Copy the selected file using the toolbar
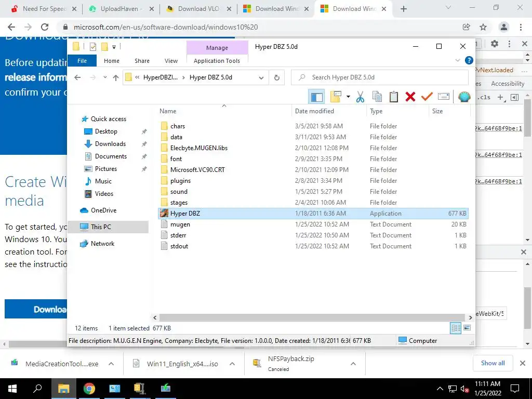The width and height of the screenshot is (532, 399). coord(377,97)
